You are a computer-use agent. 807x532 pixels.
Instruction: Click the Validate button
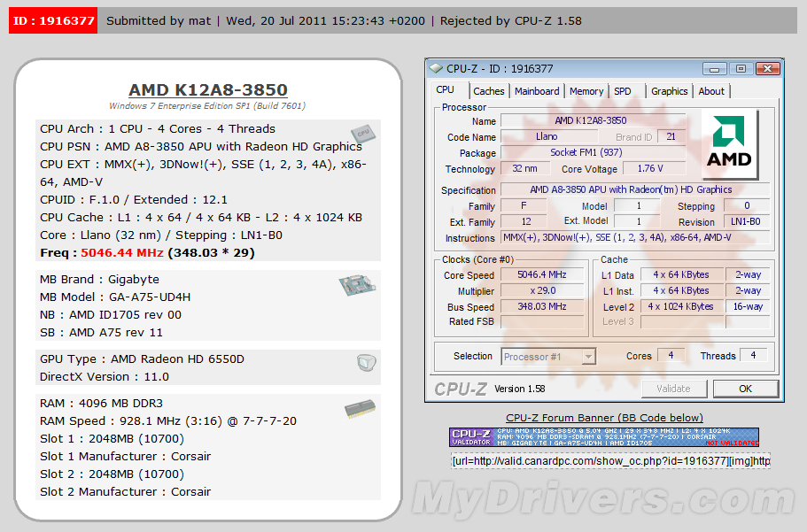674,389
